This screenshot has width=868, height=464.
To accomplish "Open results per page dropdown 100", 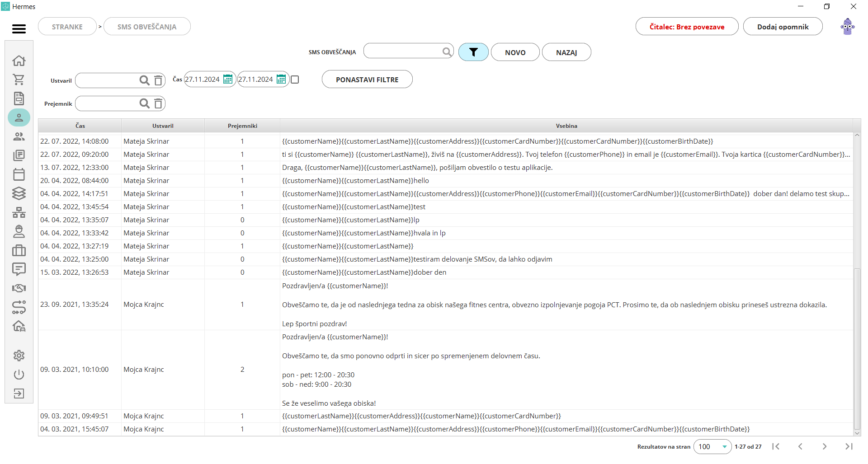I will pos(712,446).
